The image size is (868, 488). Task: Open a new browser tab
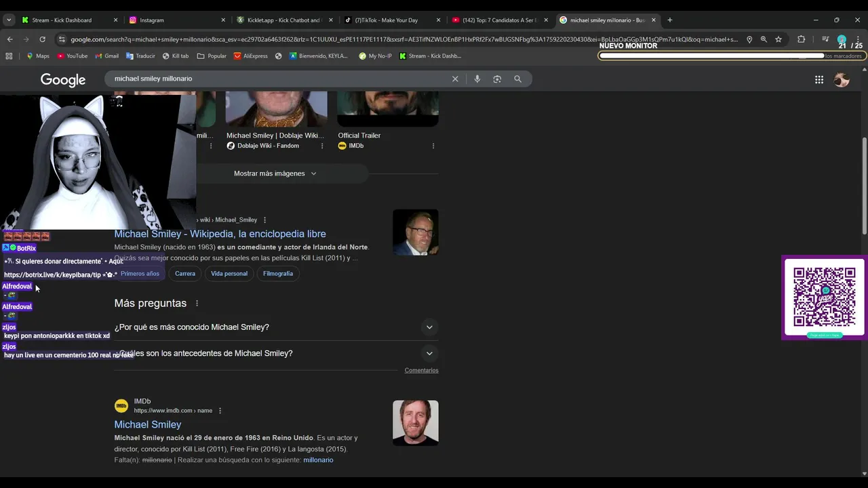[x=669, y=20]
